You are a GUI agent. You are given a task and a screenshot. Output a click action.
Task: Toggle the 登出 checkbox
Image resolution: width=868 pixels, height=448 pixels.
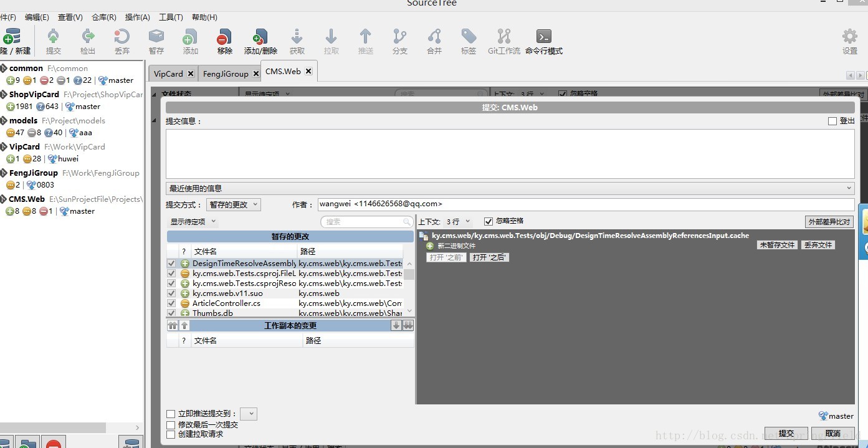coord(832,121)
